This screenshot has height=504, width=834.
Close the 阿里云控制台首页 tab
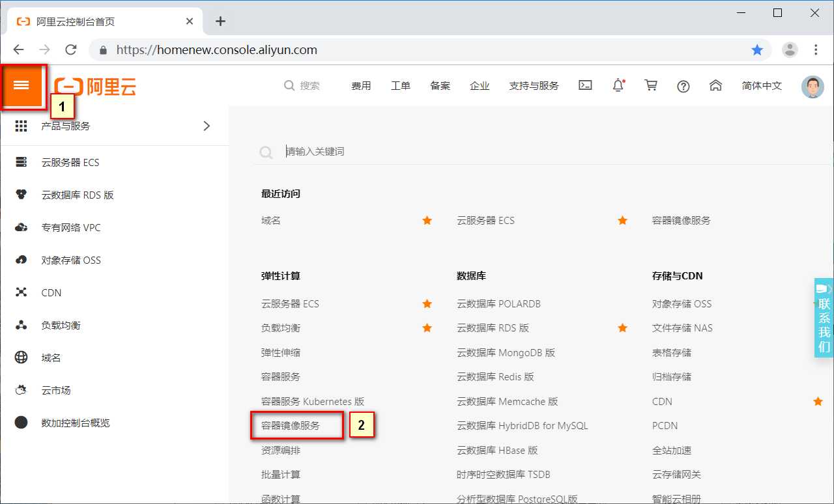tap(190, 21)
